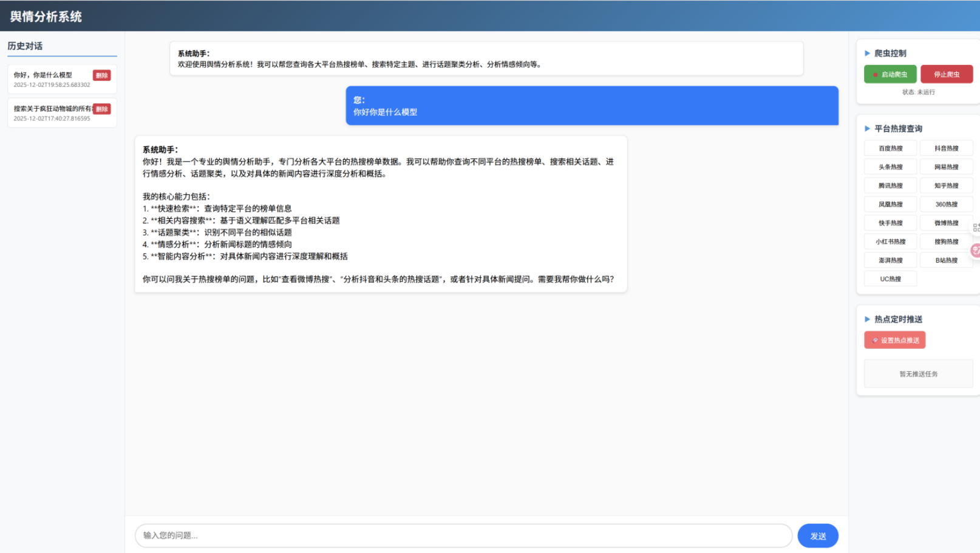Delete the 你好，你是什么模型 conversation
This screenshot has height=553, width=980.
101,75
